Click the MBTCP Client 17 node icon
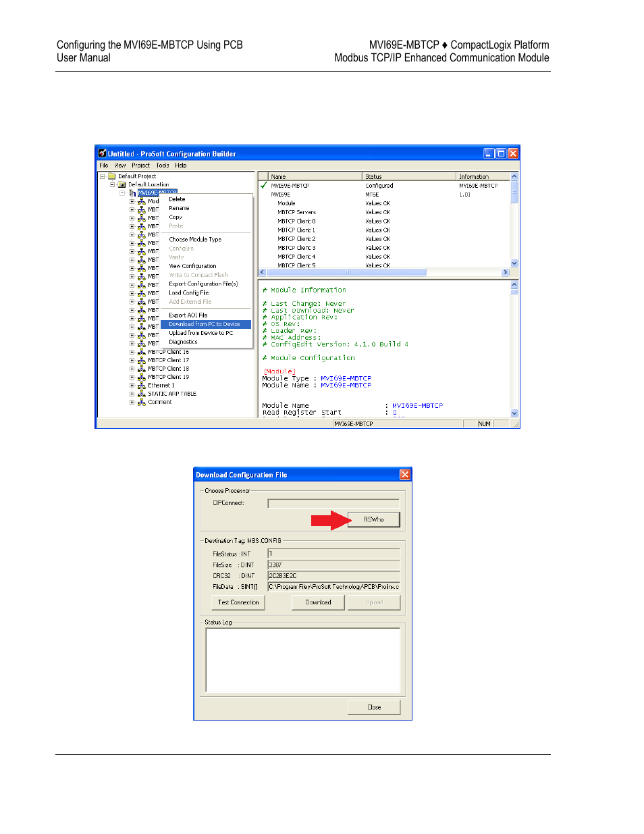This screenshot has height=834, width=644. click(142, 361)
